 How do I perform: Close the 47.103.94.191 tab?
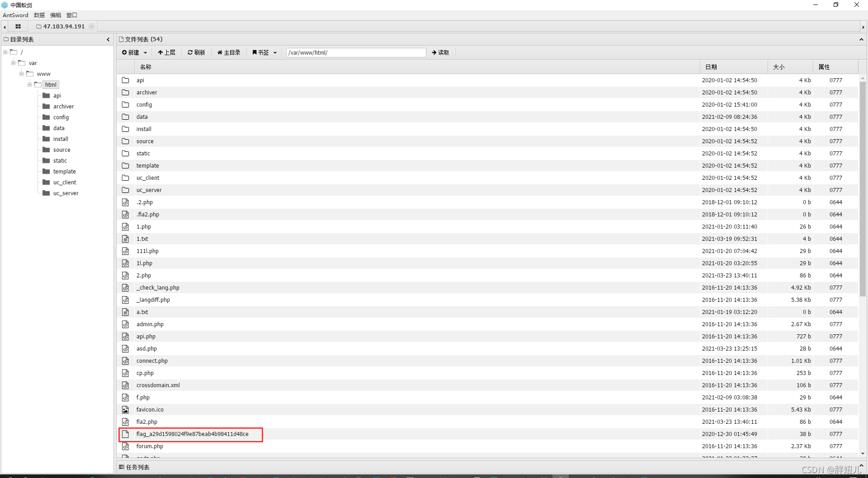point(92,26)
